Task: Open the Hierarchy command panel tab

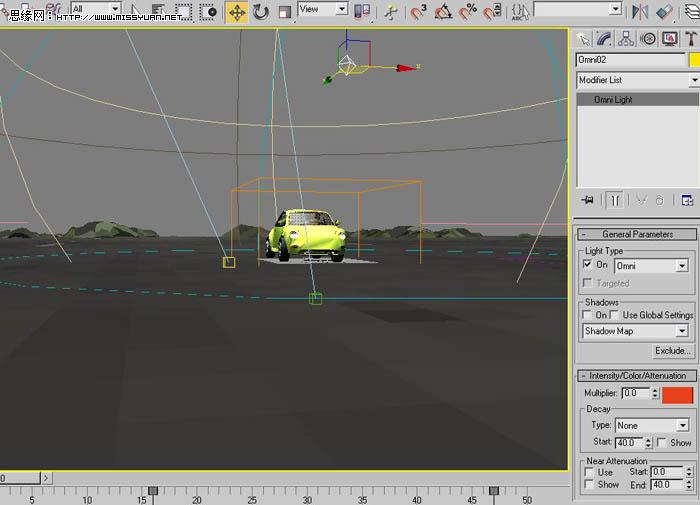Action: click(626, 39)
